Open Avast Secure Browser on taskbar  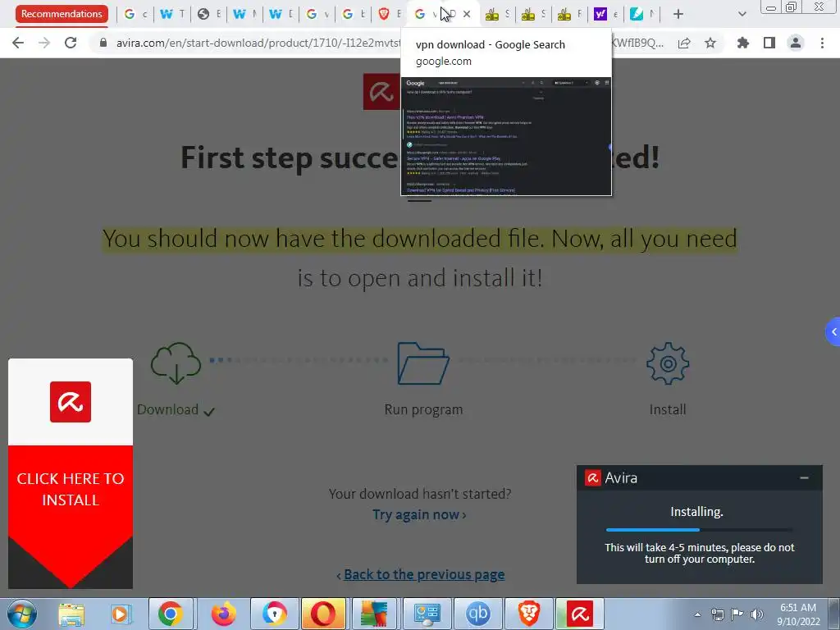pyautogui.click(x=274, y=614)
